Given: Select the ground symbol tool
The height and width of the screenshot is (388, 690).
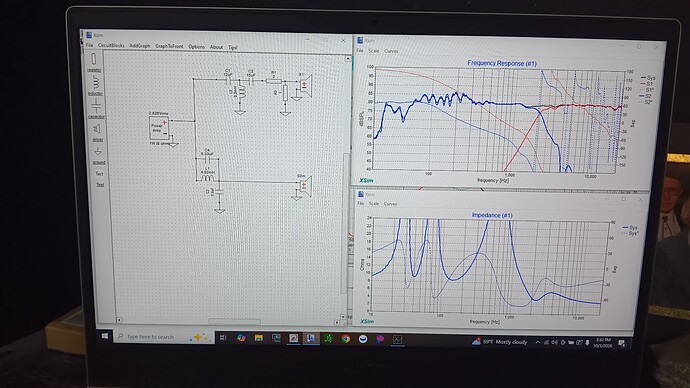Looking at the screenshot, I should [x=98, y=155].
